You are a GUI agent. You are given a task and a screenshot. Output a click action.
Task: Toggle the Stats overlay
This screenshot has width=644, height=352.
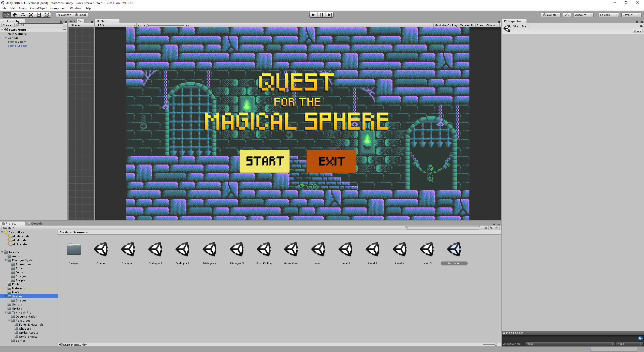coord(480,25)
